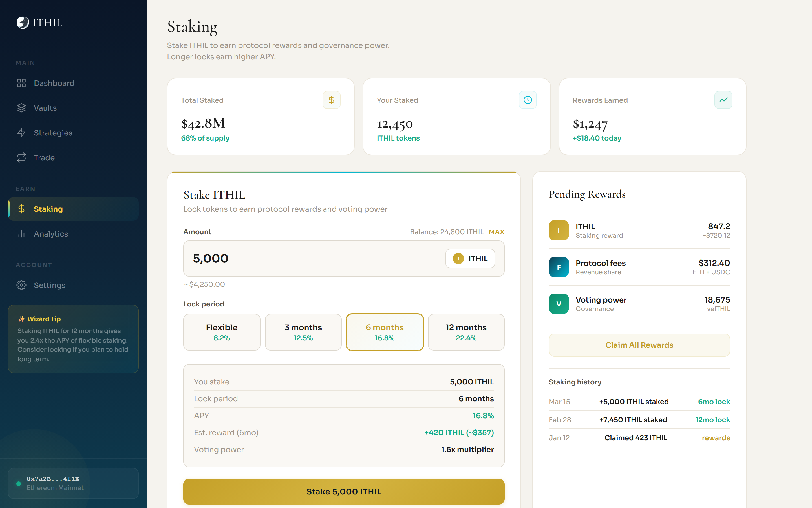Open the Mar 15 staking history entry
The height and width of the screenshot is (508, 812).
639,402
